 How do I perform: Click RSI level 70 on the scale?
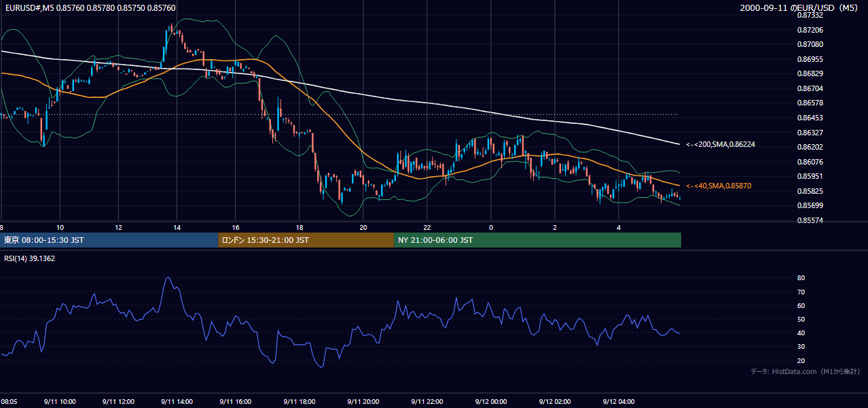point(801,292)
